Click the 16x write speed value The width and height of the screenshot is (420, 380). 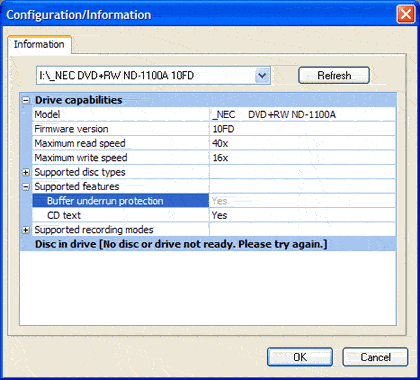pyautogui.click(x=220, y=158)
